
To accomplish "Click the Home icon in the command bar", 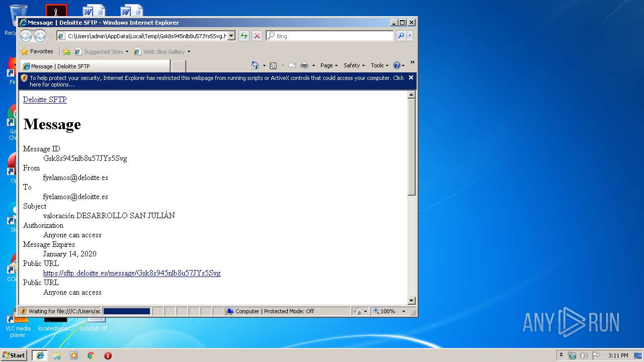I will click(255, 65).
